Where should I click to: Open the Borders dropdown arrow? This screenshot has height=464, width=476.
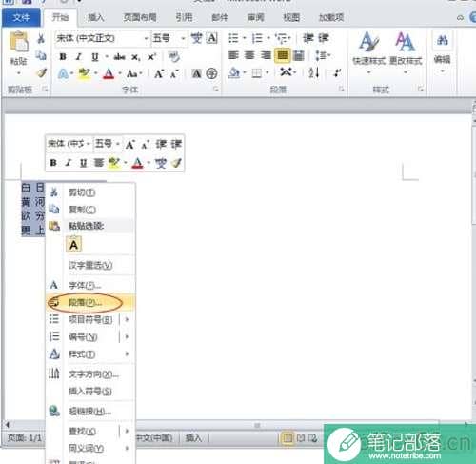268,73
